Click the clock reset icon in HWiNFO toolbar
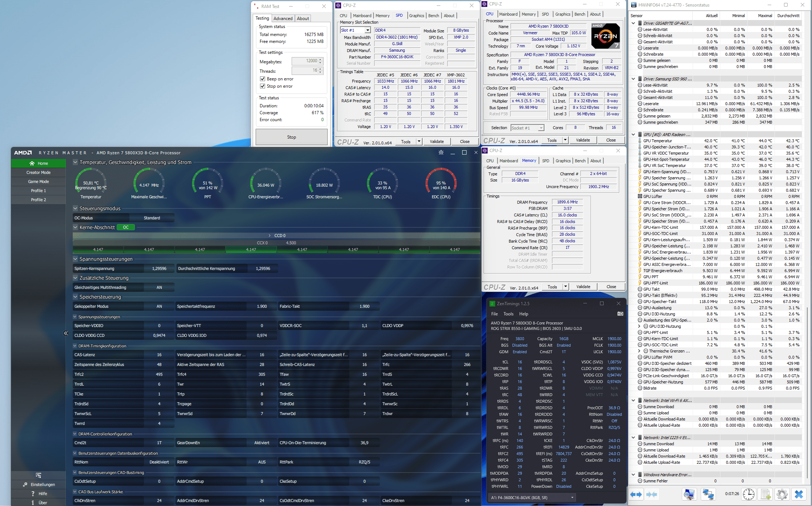Image resolution: width=812 pixels, height=506 pixels. [x=749, y=494]
